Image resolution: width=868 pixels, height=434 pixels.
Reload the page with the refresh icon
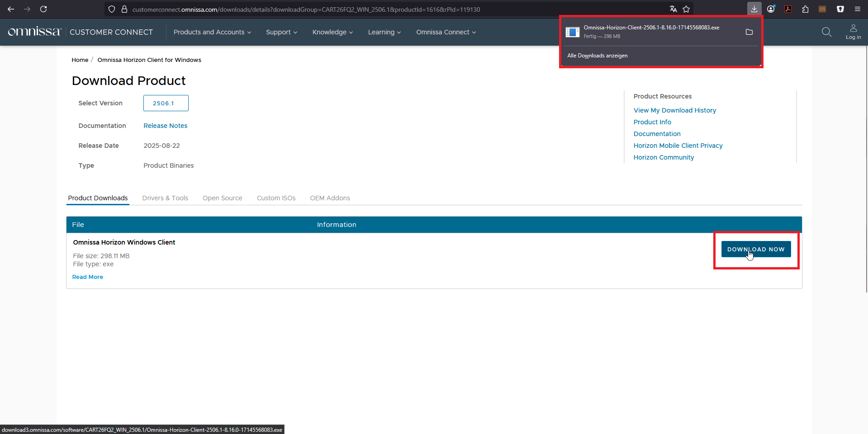43,9
